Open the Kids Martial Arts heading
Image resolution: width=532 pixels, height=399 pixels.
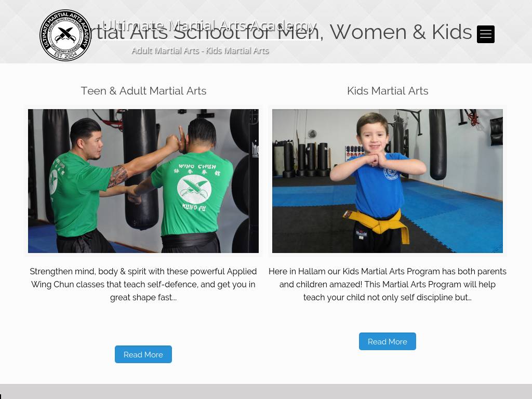pos(388,91)
